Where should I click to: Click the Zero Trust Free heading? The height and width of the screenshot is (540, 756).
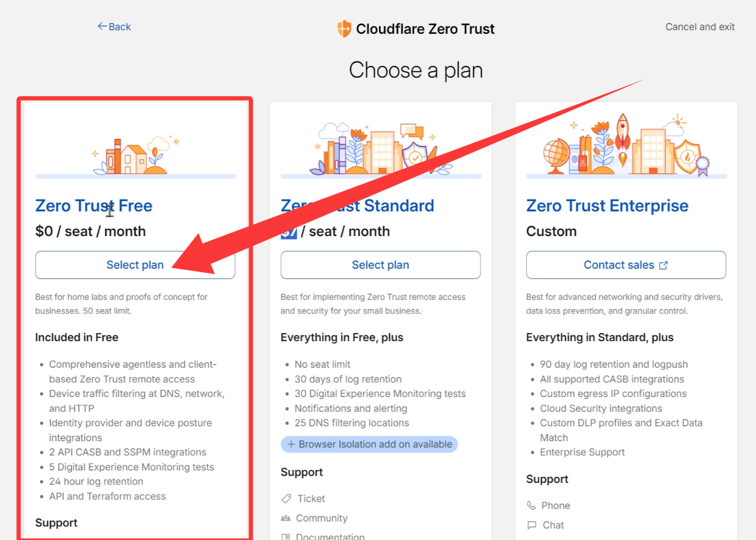click(x=94, y=206)
